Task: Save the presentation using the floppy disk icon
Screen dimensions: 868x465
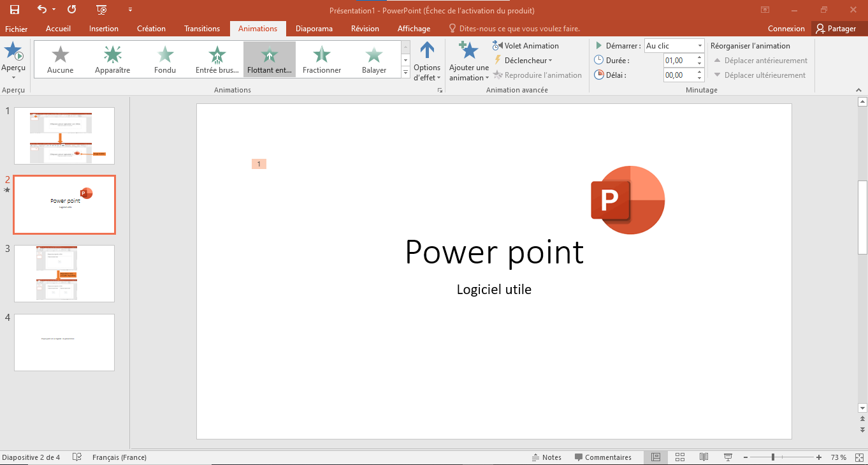Action: (x=14, y=10)
